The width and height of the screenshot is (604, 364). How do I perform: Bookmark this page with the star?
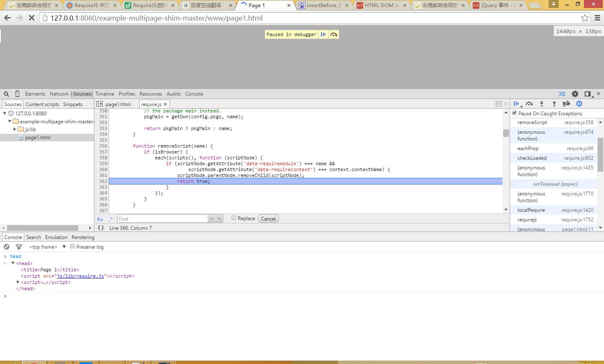click(585, 18)
